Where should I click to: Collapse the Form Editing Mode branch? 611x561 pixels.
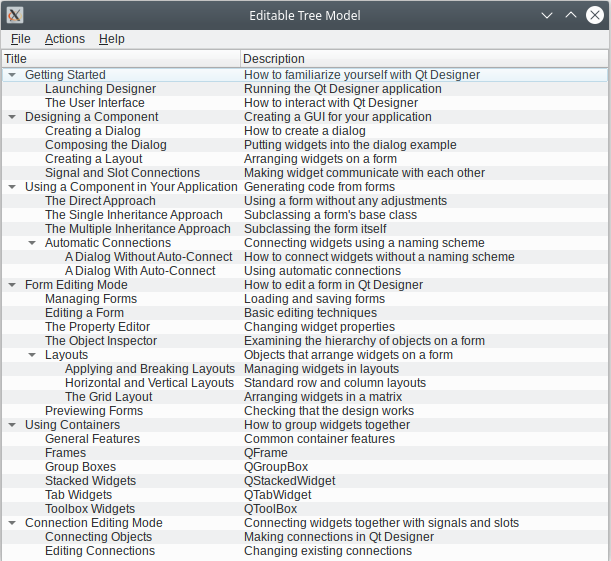coord(12,285)
